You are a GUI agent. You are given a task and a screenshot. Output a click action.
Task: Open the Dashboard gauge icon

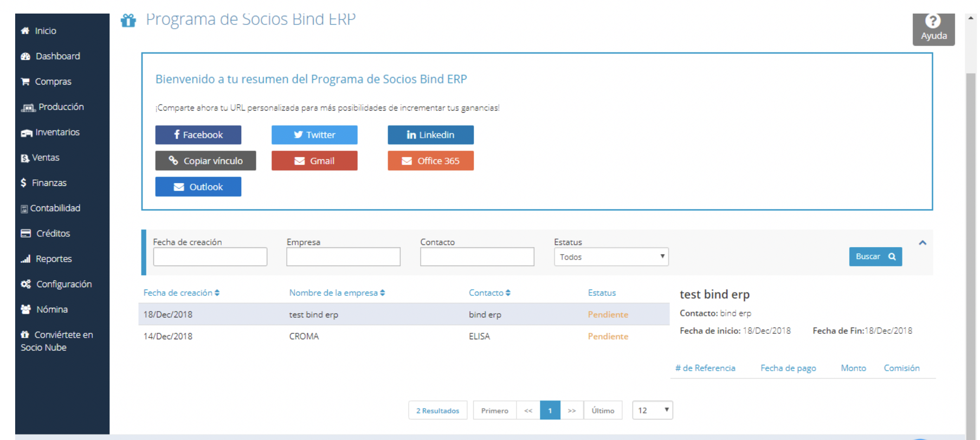pos(25,56)
